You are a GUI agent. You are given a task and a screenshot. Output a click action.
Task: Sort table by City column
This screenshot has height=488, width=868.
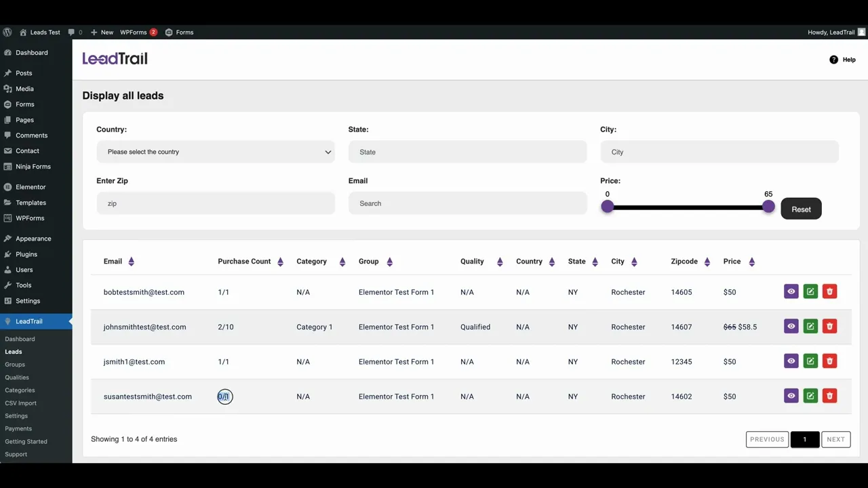click(634, 262)
